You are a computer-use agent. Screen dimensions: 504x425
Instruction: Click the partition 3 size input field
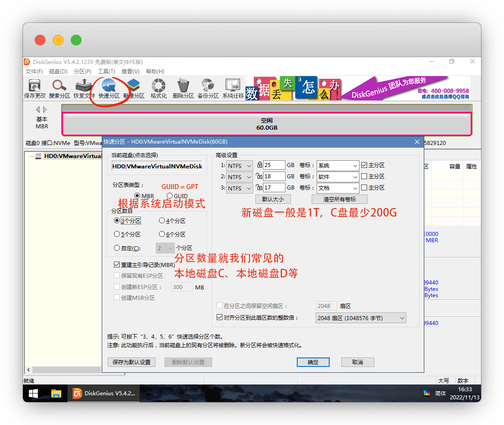click(274, 188)
